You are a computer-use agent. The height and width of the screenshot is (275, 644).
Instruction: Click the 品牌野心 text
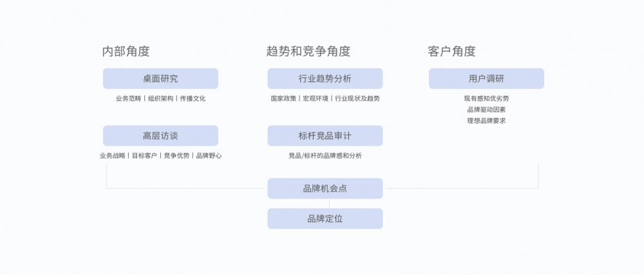point(209,156)
